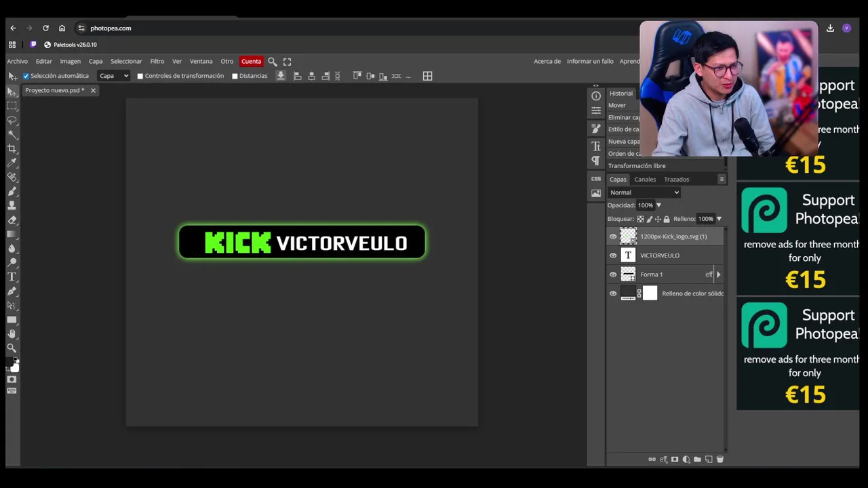Select the Crop tool
Screen dimensions: 868x488
[12, 148]
